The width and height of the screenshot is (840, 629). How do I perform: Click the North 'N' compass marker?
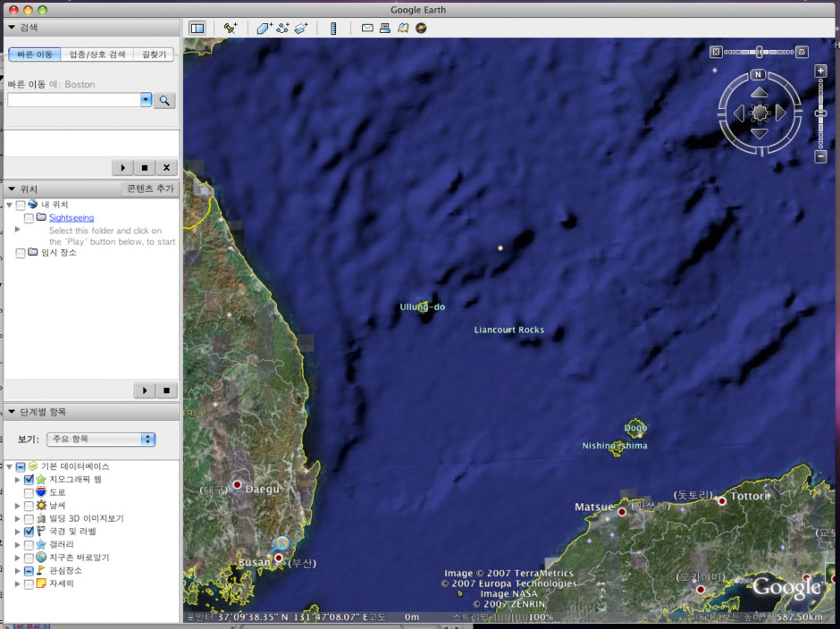[x=758, y=74]
